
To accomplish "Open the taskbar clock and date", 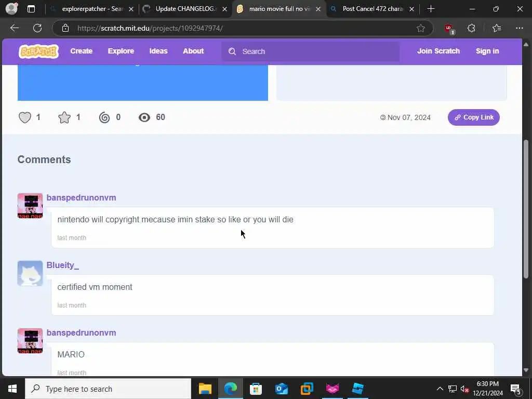I will point(487,389).
